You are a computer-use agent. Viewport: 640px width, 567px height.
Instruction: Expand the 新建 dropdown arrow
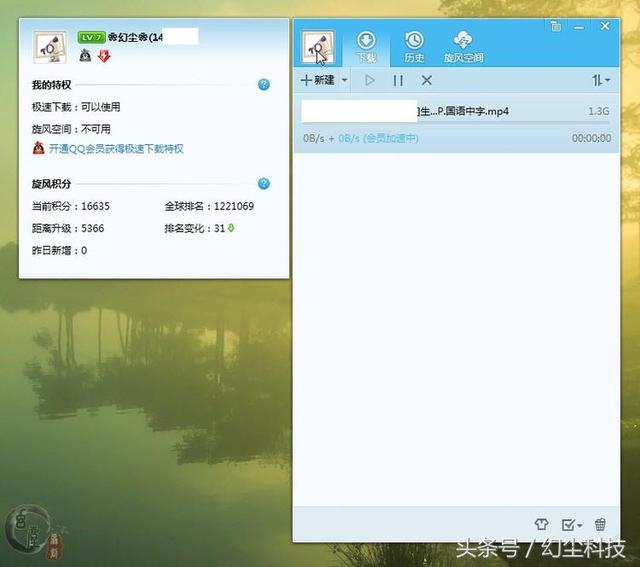[344, 80]
